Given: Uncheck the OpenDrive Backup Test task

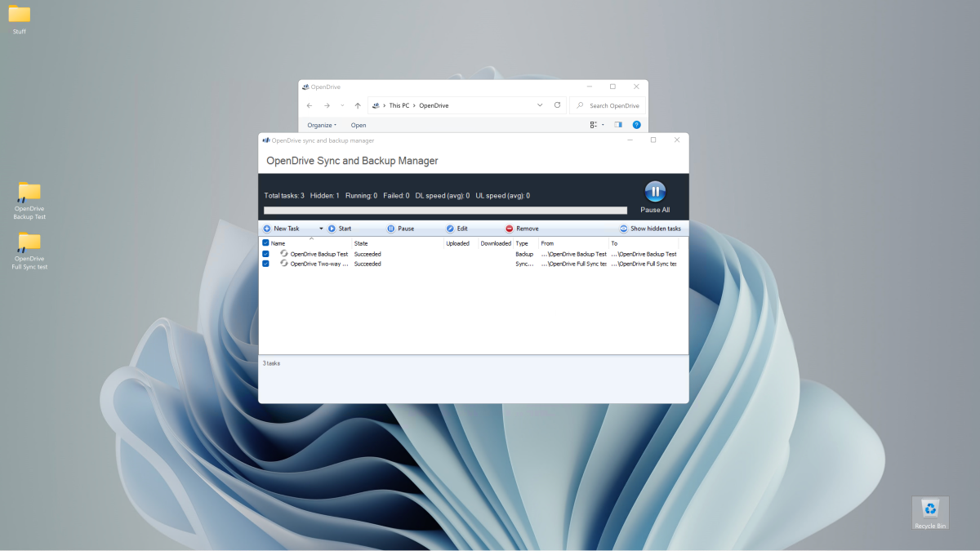Looking at the screenshot, I should (265, 254).
